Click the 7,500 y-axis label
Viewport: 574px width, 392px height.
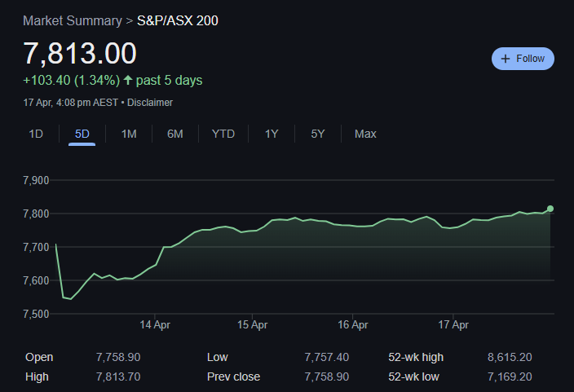click(36, 314)
